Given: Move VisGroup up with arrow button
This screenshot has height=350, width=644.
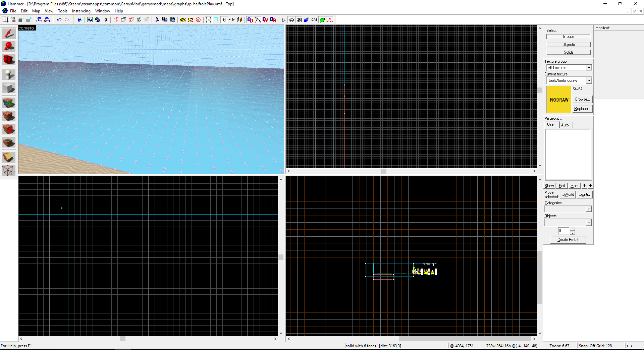Looking at the screenshot, I should [585, 185].
